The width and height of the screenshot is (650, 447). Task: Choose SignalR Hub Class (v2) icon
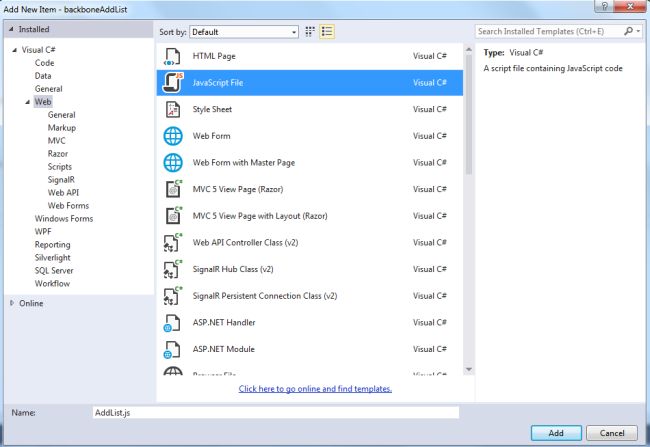[x=173, y=269]
